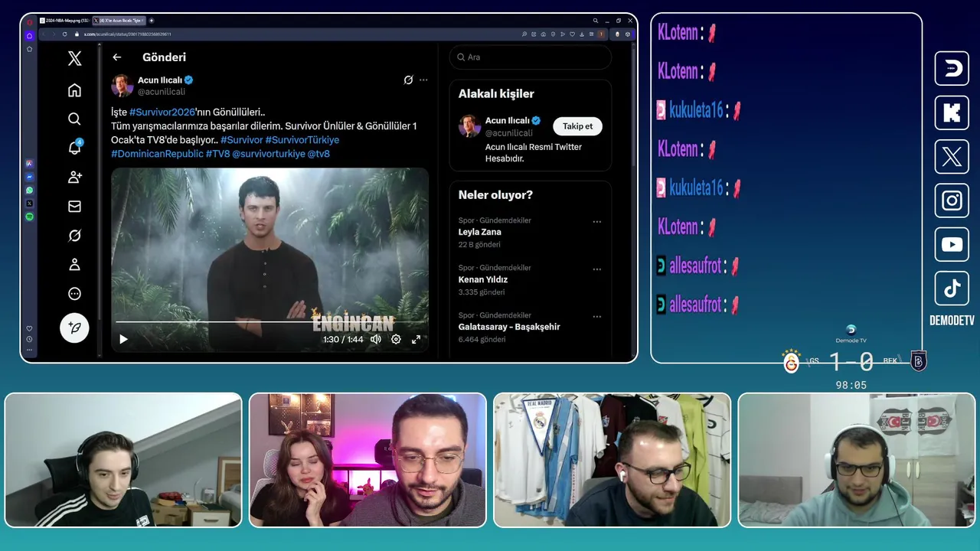The width and height of the screenshot is (980, 551).
Task: Expand the video to fullscreen
Action: 416,339
